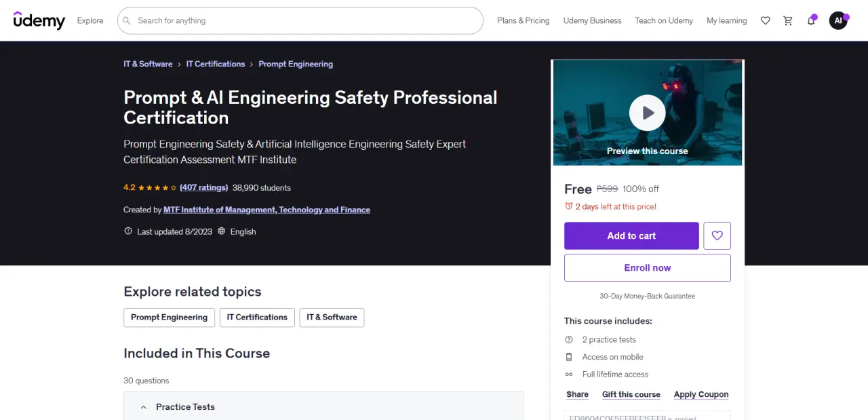Click the alarm clock icon by days left
This screenshot has width=868, height=420.
click(x=568, y=206)
